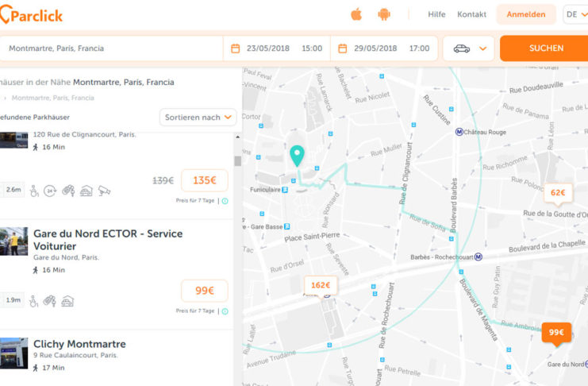Click the wheelchair icon in the Gare du Nord ECTOR listing
588x386 pixels.
pyautogui.click(x=34, y=301)
